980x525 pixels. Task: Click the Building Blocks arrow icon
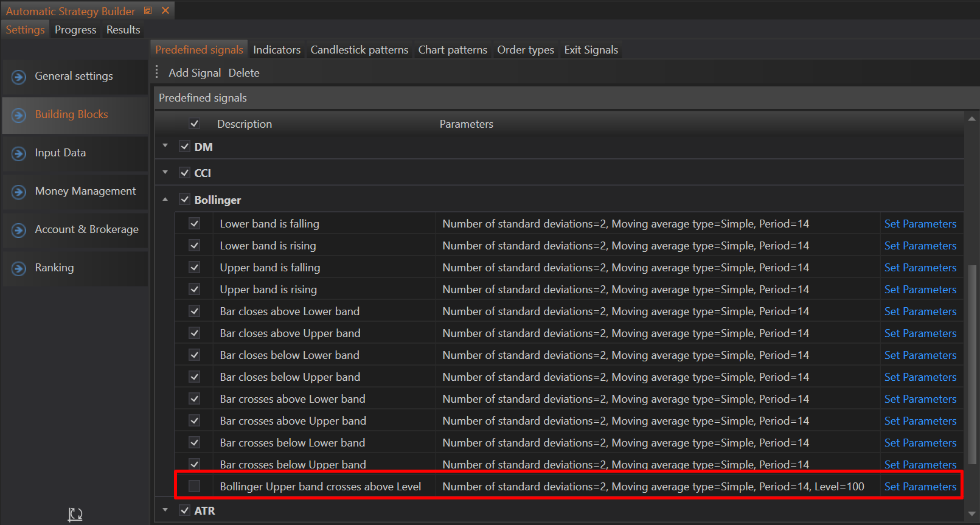tap(19, 115)
